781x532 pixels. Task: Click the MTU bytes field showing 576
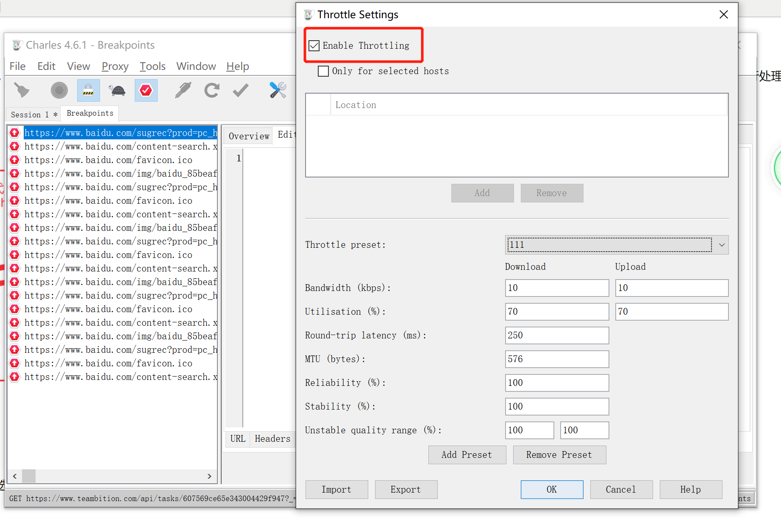point(557,359)
